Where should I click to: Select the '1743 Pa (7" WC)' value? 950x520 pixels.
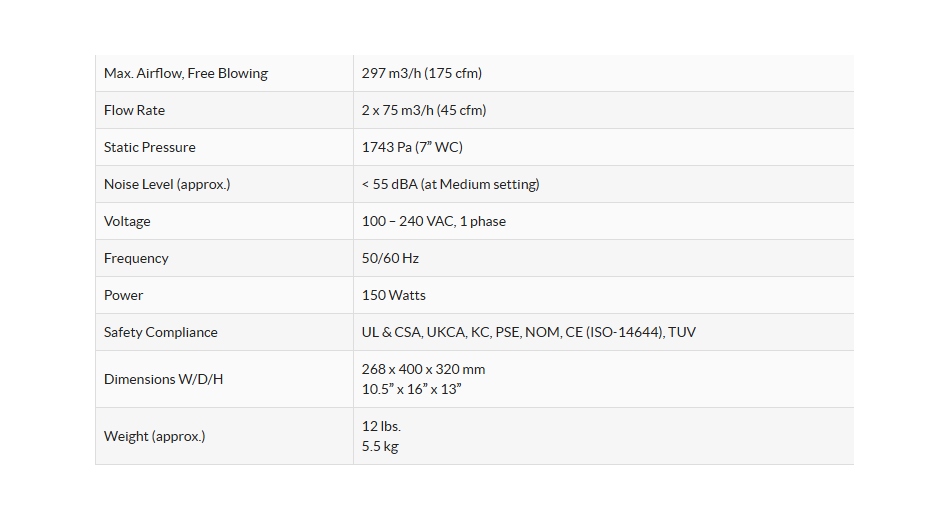(412, 147)
